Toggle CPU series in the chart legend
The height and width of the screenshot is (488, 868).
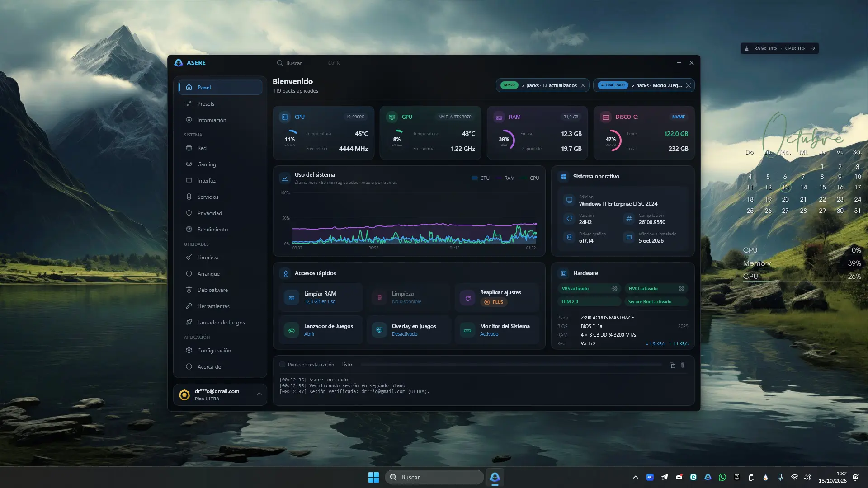click(x=480, y=178)
